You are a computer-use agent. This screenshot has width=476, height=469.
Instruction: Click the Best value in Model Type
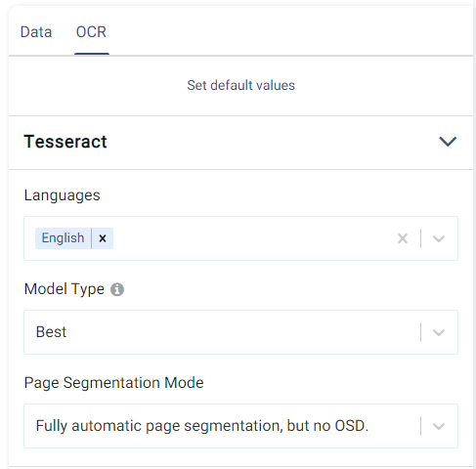51,332
